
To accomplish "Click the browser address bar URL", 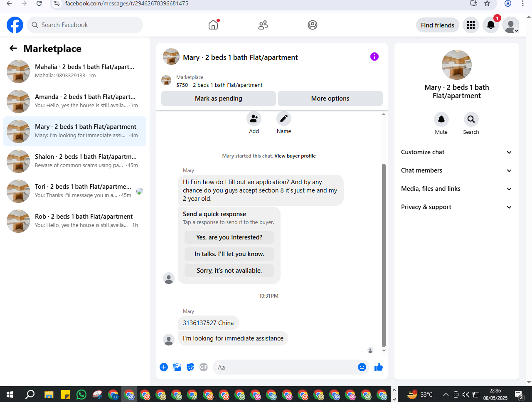I will pos(127,3).
